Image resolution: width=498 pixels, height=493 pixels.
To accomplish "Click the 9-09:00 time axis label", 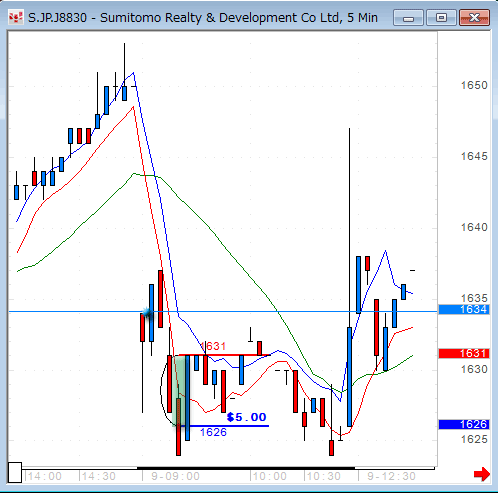I will pos(175,476).
